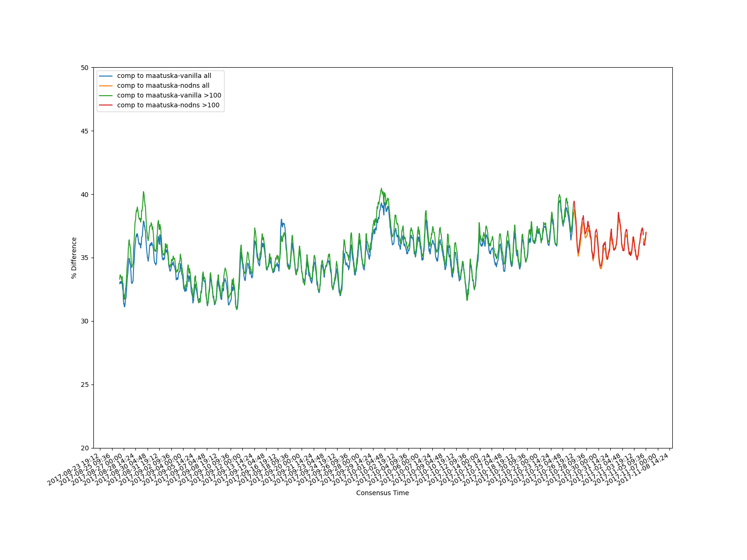
Task: Click the y-axis tick label 20
Action: 85,448
